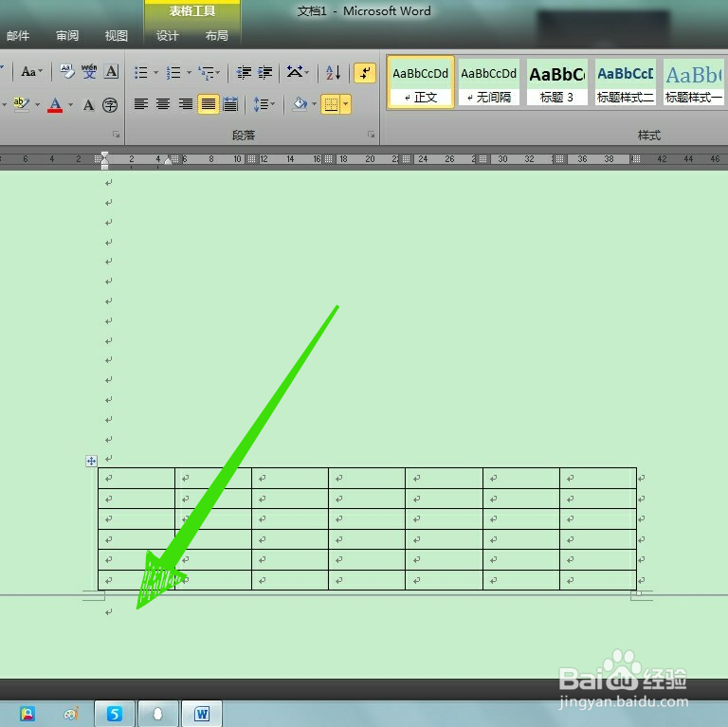Open the 设计 table tools tab
Screen dimensions: 728x727
[x=167, y=36]
